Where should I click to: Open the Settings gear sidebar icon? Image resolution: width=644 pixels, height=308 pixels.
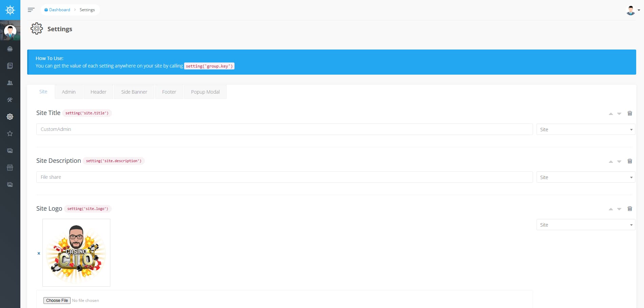pyautogui.click(x=10, y=117)
